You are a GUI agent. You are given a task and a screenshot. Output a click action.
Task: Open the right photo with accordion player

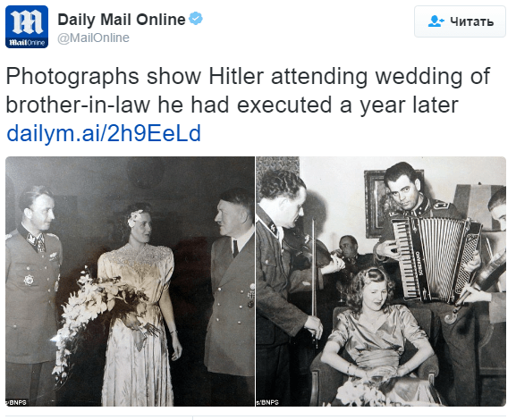(381, 281)
